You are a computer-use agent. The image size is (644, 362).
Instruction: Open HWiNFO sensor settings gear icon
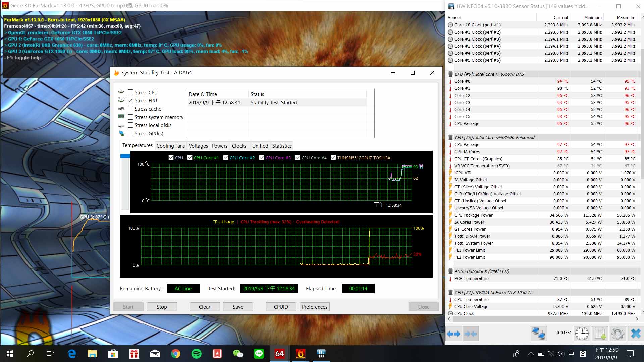tap(618, 334)
